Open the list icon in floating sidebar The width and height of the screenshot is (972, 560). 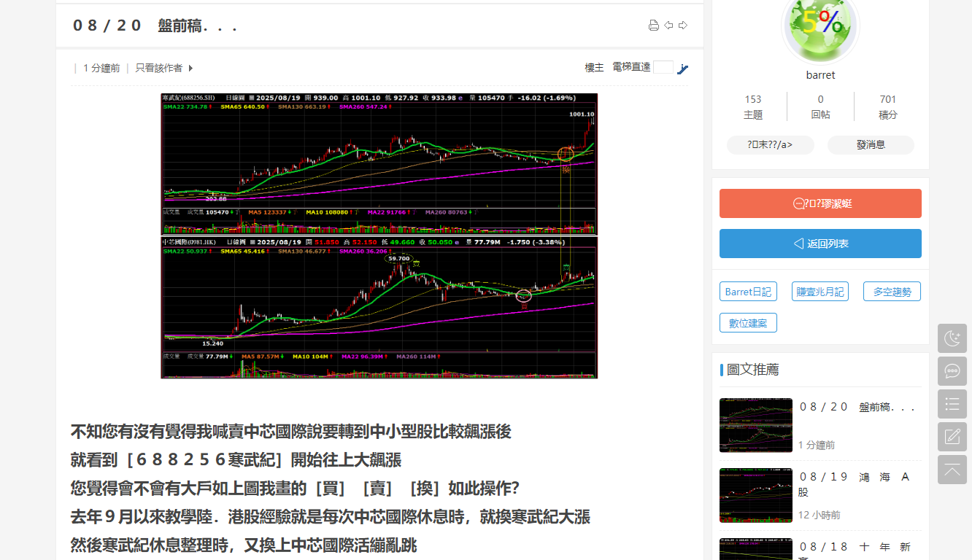coord(952,404)
